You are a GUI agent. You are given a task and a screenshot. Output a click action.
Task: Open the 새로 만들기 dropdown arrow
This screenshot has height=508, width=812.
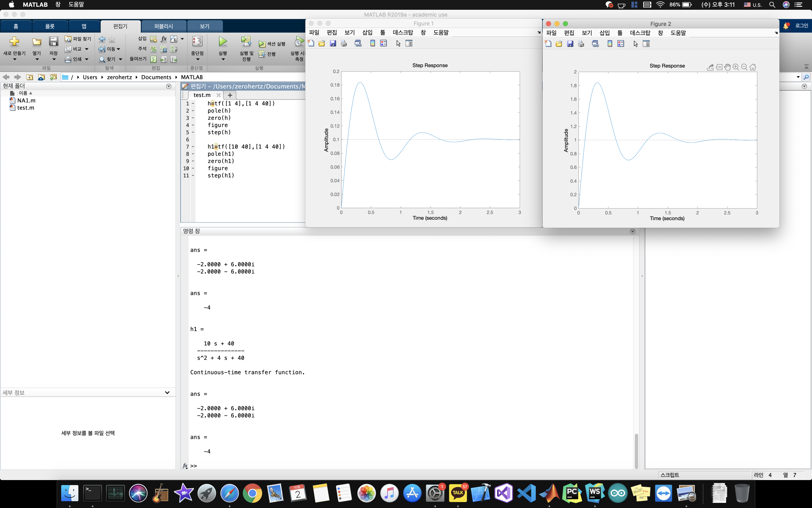(14, 60)
